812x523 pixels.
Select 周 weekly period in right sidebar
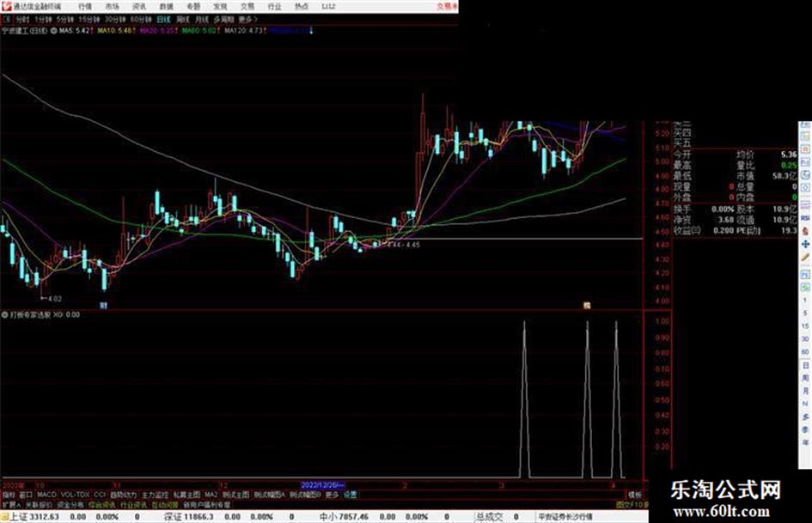[x=805, y=378]
